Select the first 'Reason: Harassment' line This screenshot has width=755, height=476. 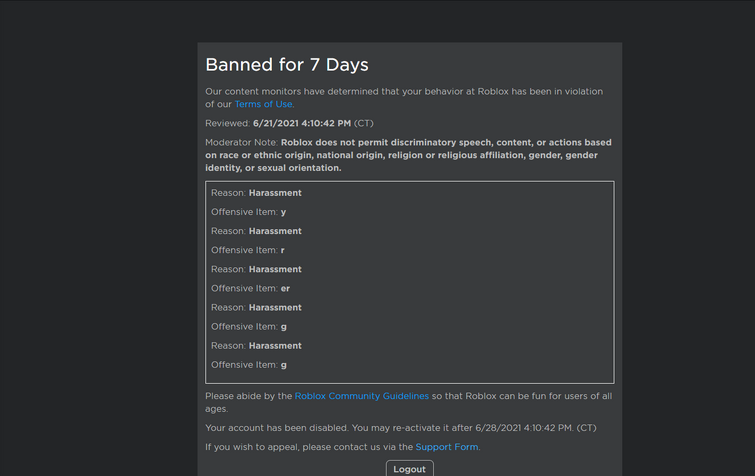pyautogui.click(x=256, y=193)
